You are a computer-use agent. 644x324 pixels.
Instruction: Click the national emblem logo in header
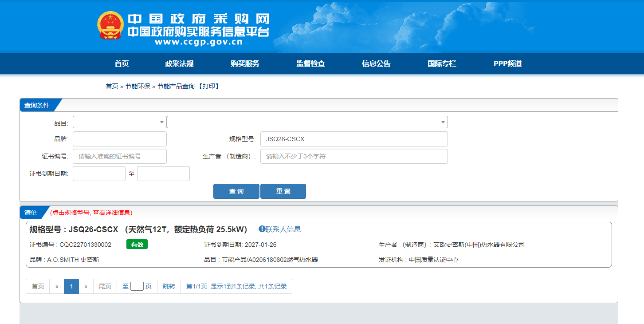[x=110, y=25]
